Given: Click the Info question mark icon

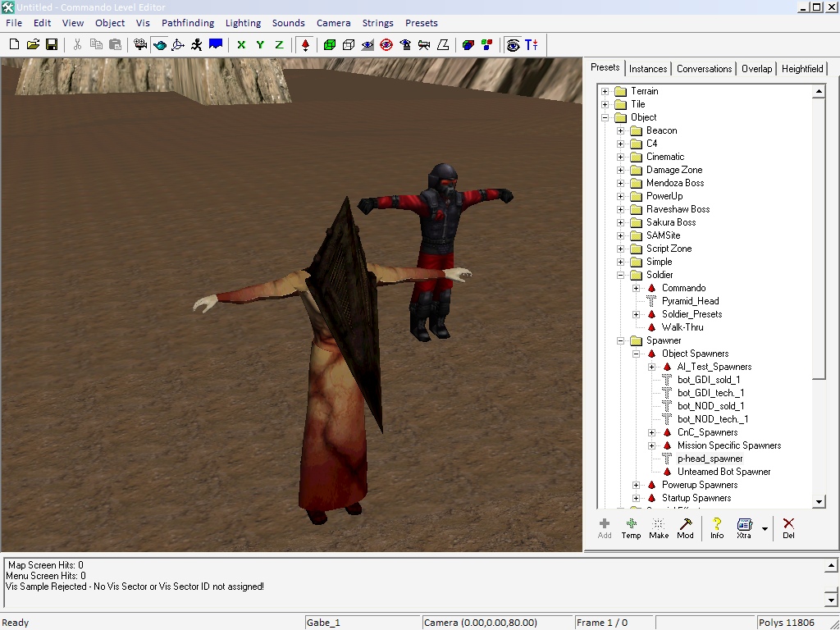Looking at the screenshot, I should [x=717, y=527].
